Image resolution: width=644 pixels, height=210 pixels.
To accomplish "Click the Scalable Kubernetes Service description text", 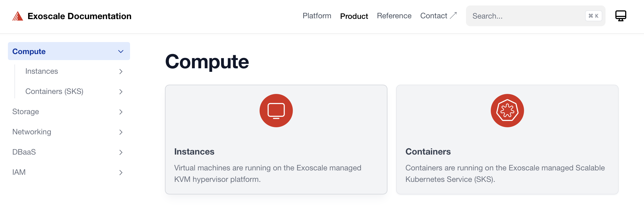I will 505,173.
